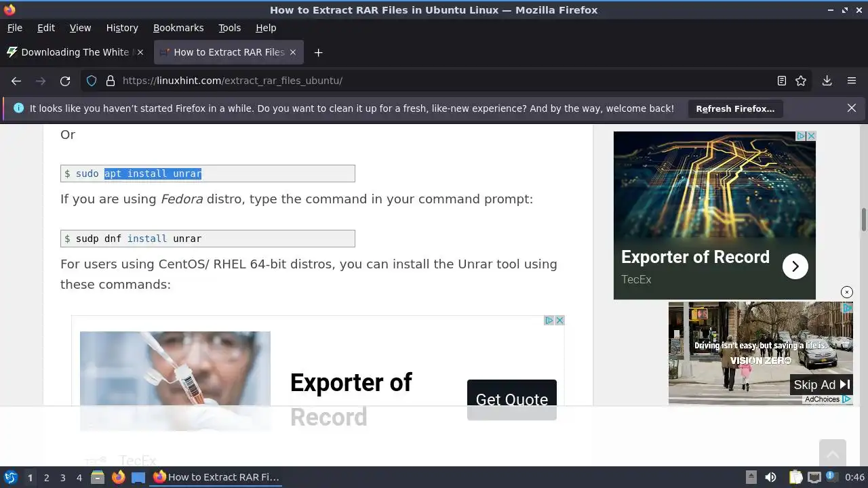Screen dimensions: 868x488
Task: Close the in-article ad with X
Action: pyautogui.click(x=559, y=321)
